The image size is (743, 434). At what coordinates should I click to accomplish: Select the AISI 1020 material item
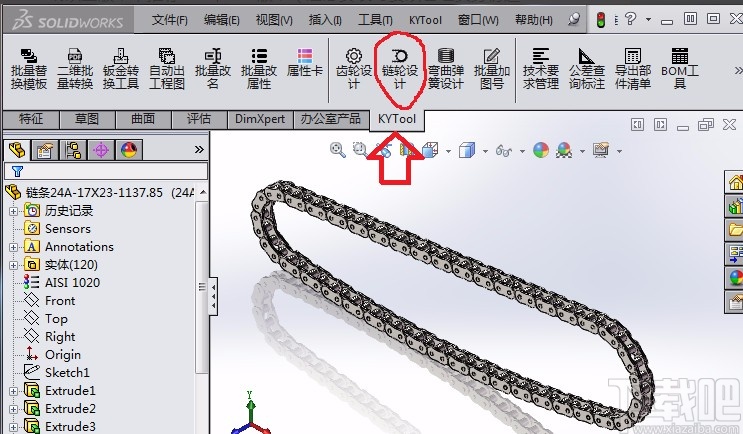(x=72, y=283)
